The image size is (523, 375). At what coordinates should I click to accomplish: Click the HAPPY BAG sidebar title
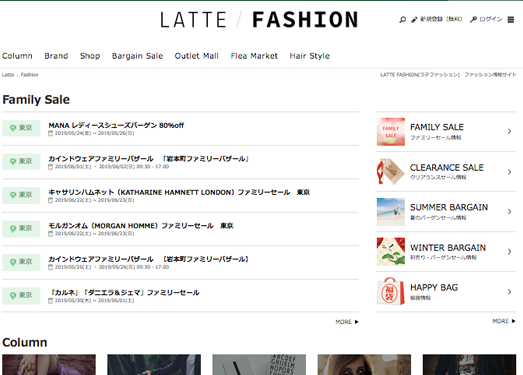pos(434,288)
